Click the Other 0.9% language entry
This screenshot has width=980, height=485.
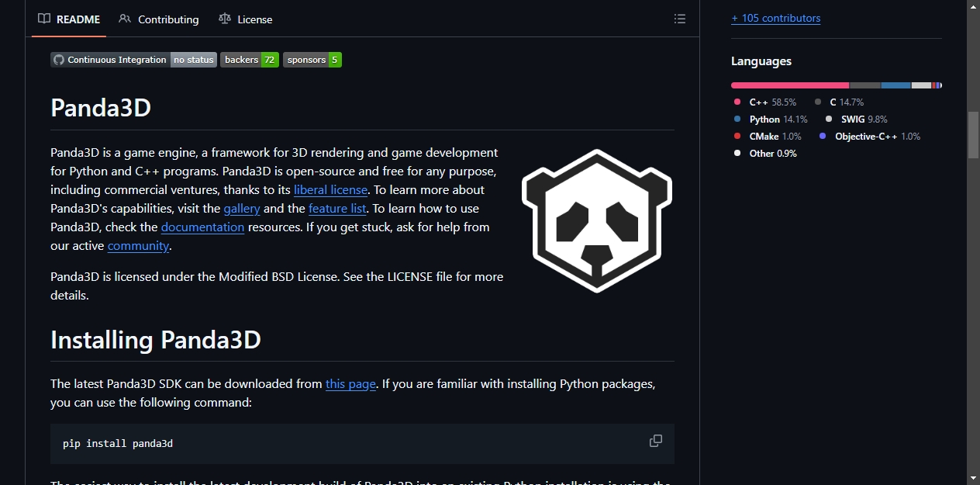(x=765, y=153)
